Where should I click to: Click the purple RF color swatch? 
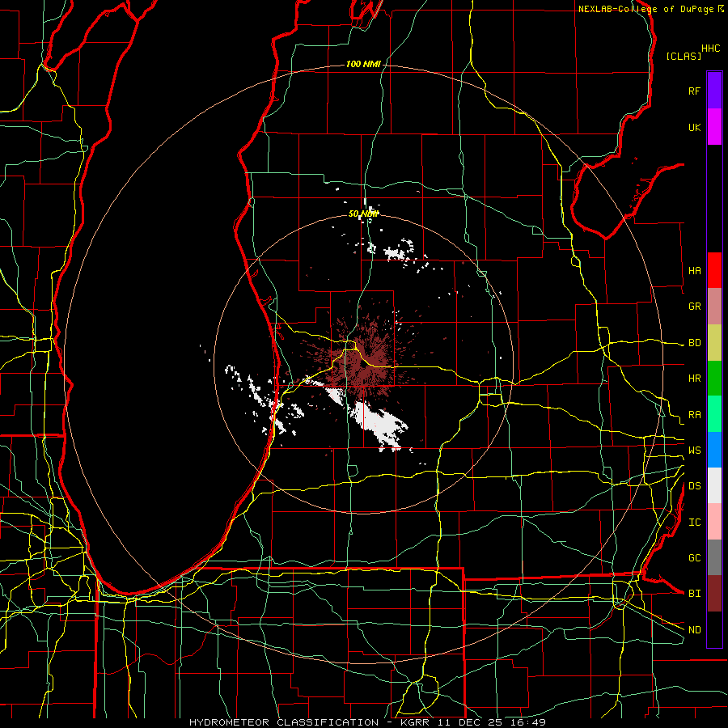click(714, 91)
